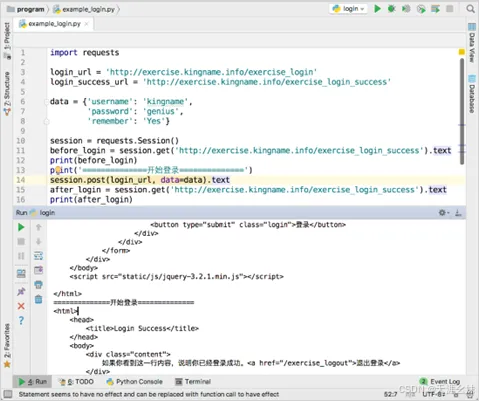Click the profile run icon in toolbar
479x401 pixels.
pos(421,9)
